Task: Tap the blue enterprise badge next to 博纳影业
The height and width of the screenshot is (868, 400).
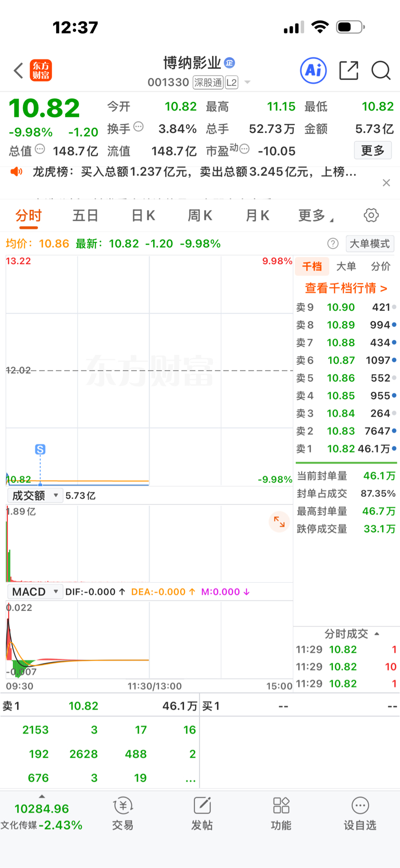Action: tap(229, 63)
